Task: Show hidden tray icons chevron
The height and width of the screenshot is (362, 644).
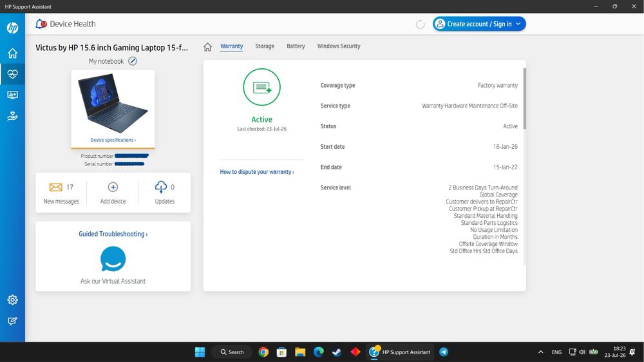Action: 540,352
